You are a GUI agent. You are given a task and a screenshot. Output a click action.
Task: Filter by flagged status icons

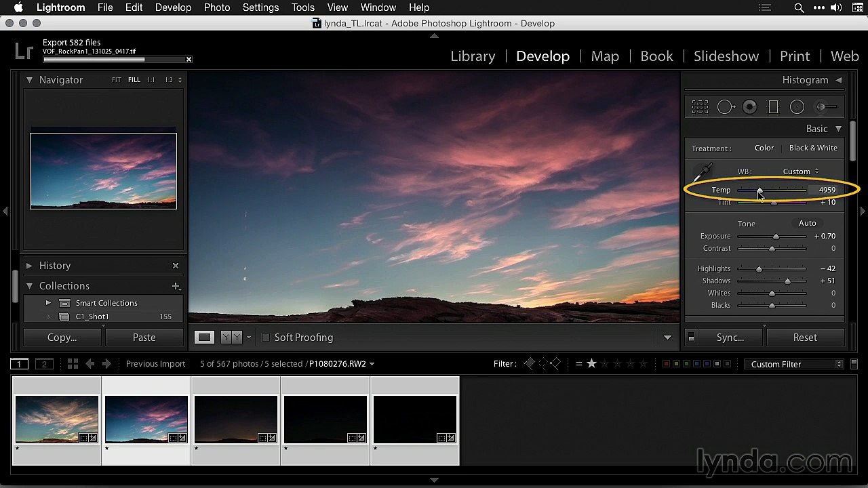[542, 364]
